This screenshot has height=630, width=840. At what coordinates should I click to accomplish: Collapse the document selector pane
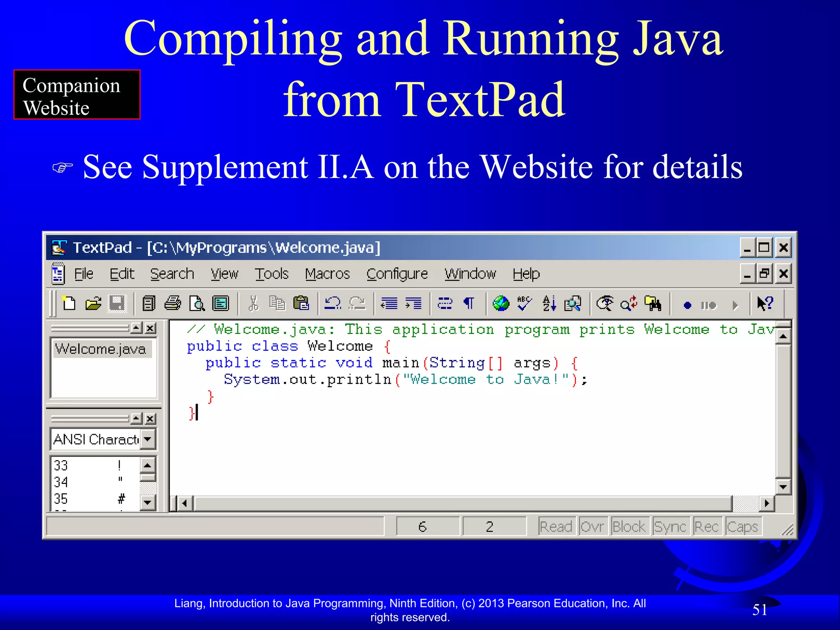pyautogui.click(x=137, y=328)
